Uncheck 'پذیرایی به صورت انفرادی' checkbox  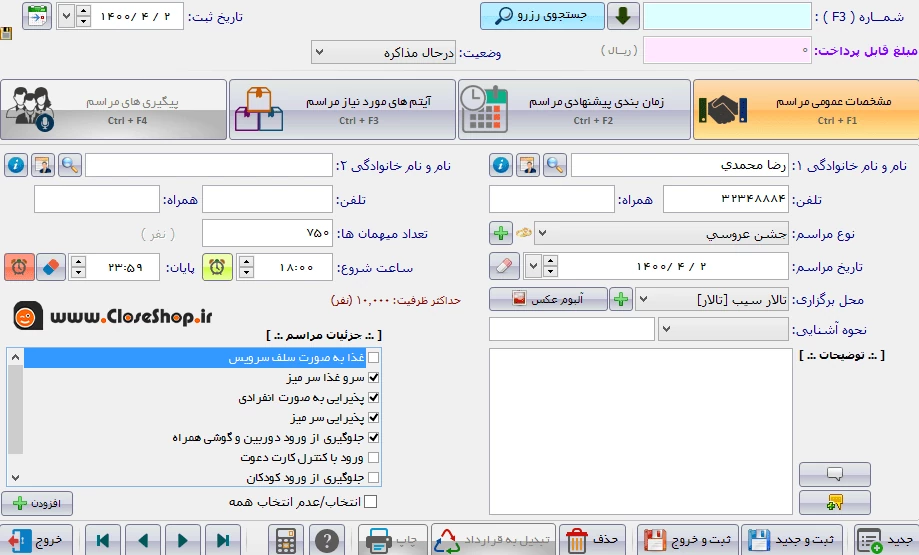[x=373, y=397]
